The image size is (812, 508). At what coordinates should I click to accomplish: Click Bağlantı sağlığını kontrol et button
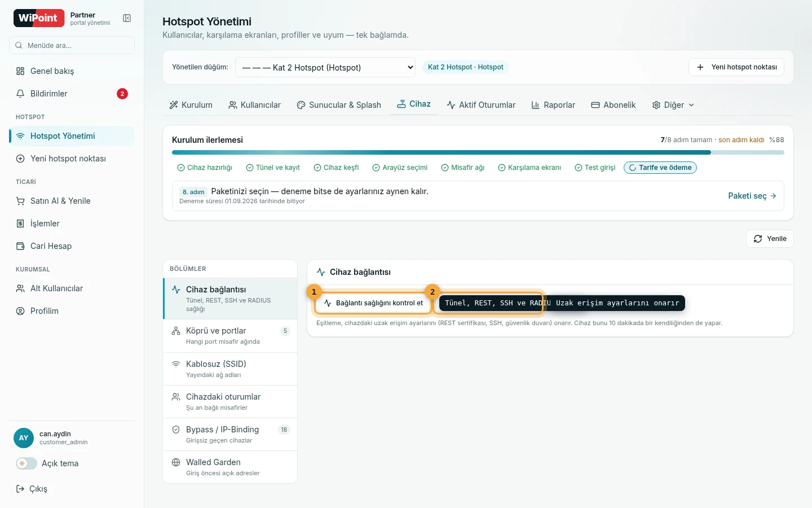pyautogui.click(x=373, y=303)
